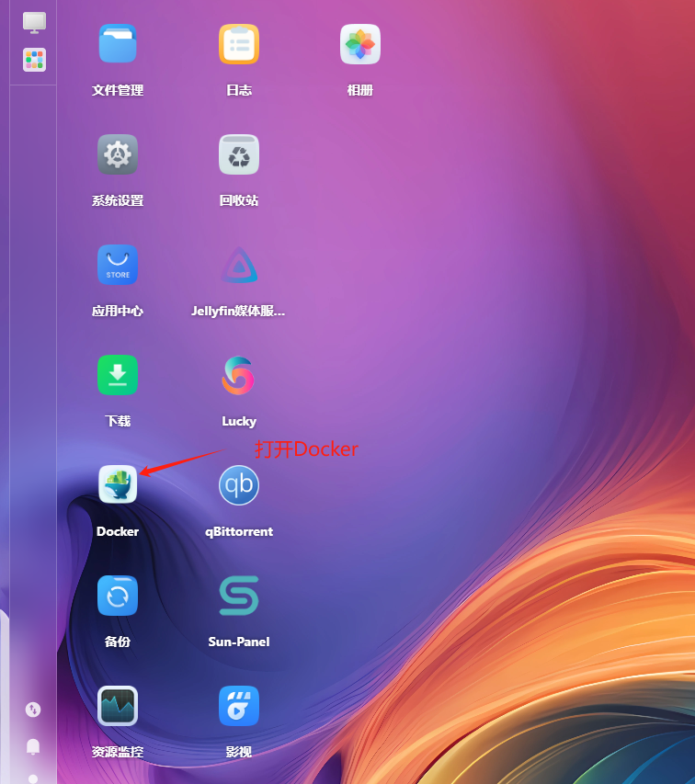Open the 下载 download manager
Screen dimensions: 695x784
click(x=118, y=375)
